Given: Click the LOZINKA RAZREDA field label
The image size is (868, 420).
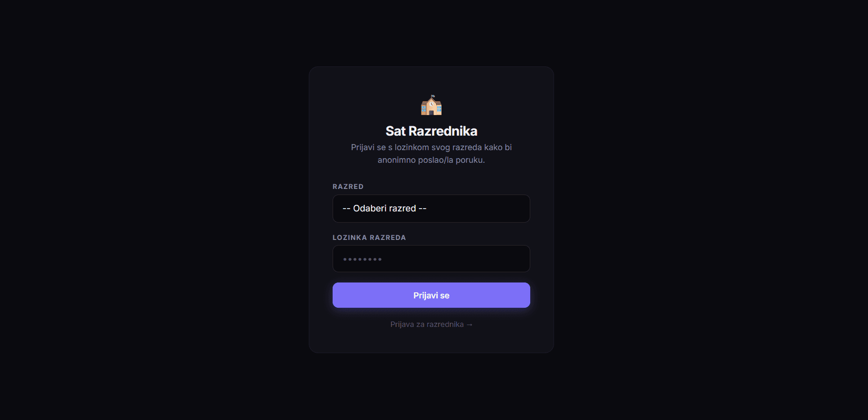Looking at the screenshot, I should pyautogui.click(x=369, y=238).
